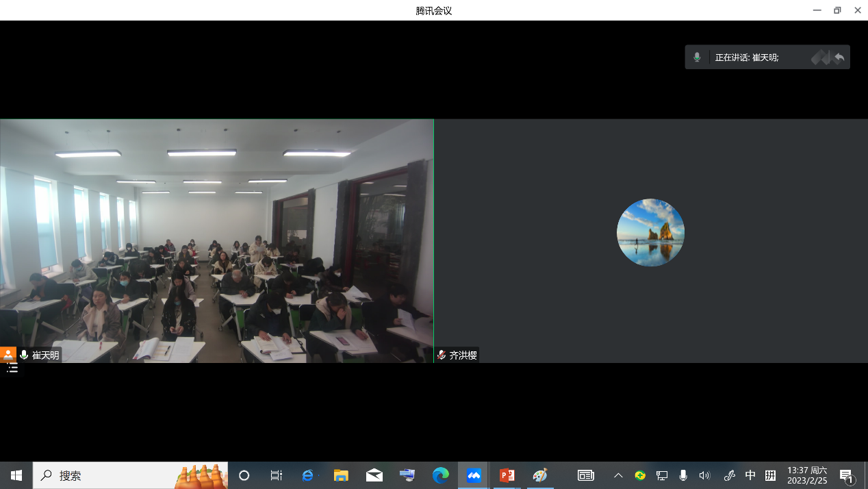Open the list icon below 崔天明's video
The height and width of the screenshot is (489, 868).
(x=12, y=369)
